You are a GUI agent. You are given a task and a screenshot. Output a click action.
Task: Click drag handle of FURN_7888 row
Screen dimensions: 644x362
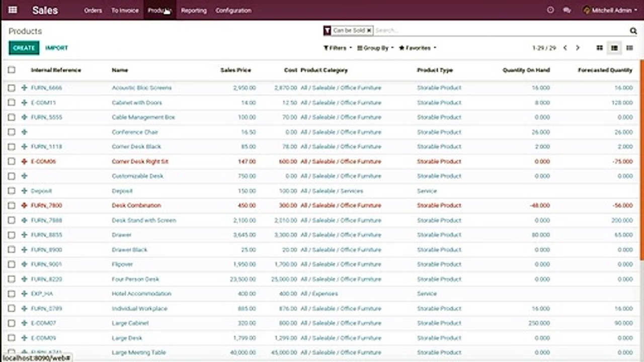click(24, 220)
